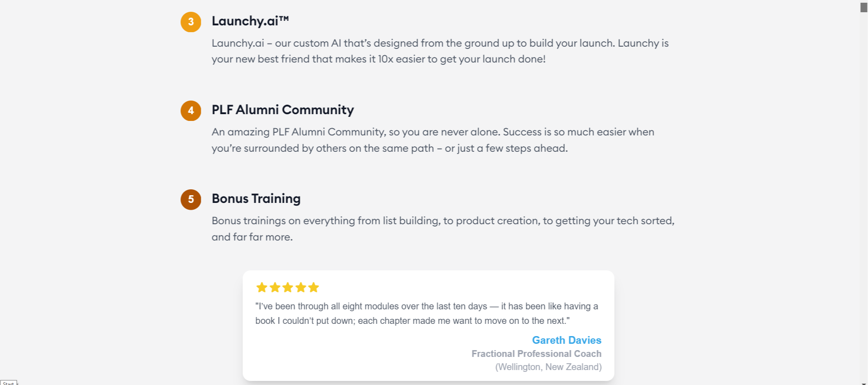Select the Bonus Training heading
Screen dimensions: 868x385
(256, 198)
